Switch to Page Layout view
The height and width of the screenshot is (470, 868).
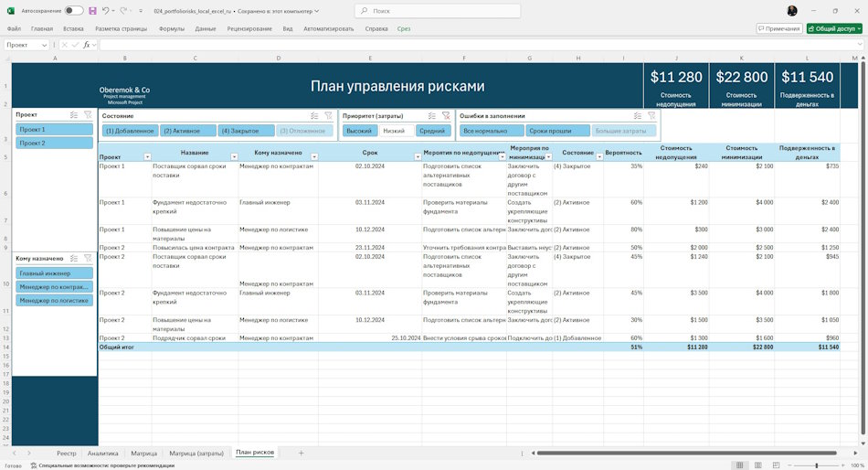point(757,465)
